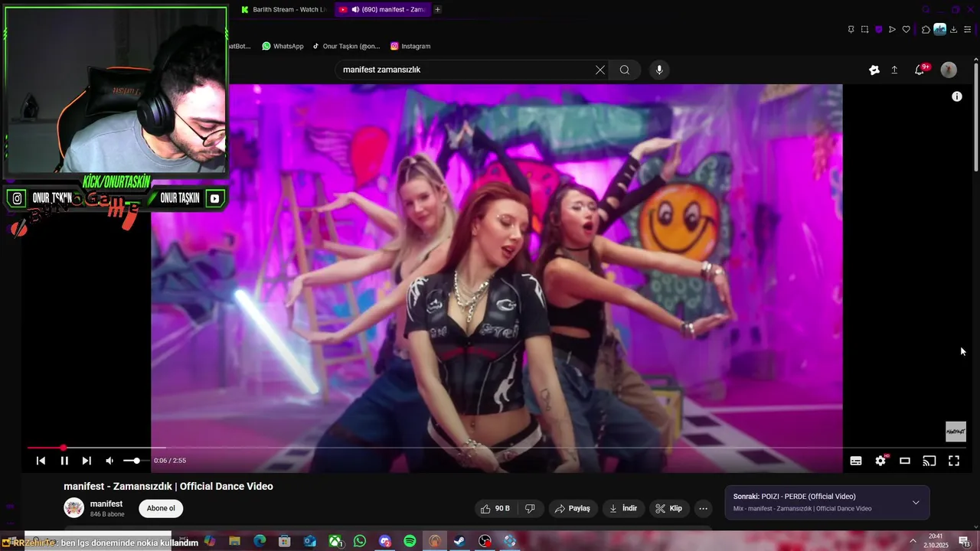This screenshot has height=551, width=980.
Task: Adjust the player volume slider
Action: tap(135, 461)
